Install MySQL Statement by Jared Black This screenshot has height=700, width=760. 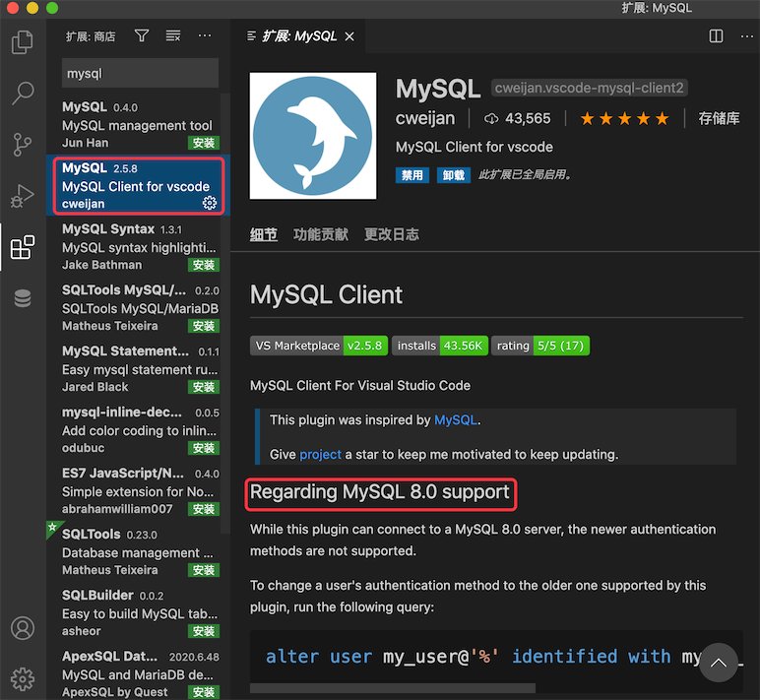click(x=204, y=387)
